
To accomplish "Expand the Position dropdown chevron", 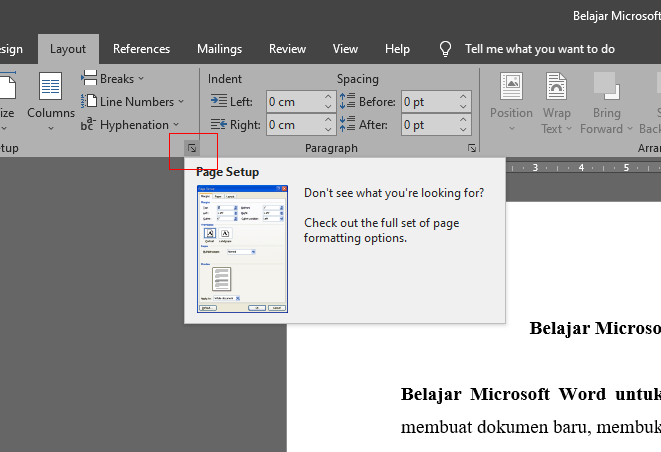I will 512,128.
